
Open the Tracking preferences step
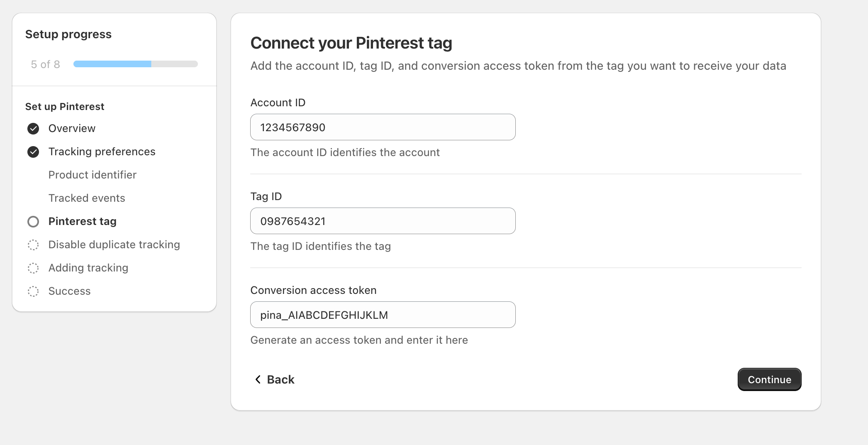[102, 152]
